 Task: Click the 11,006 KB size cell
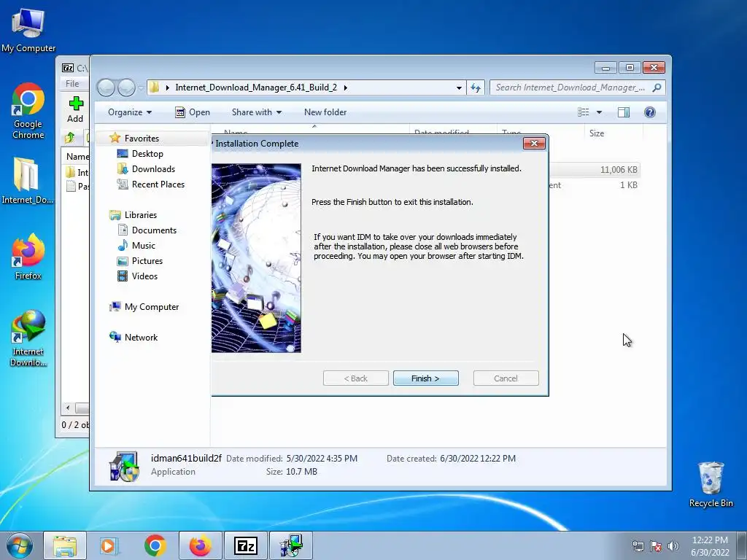click(619, 169)
